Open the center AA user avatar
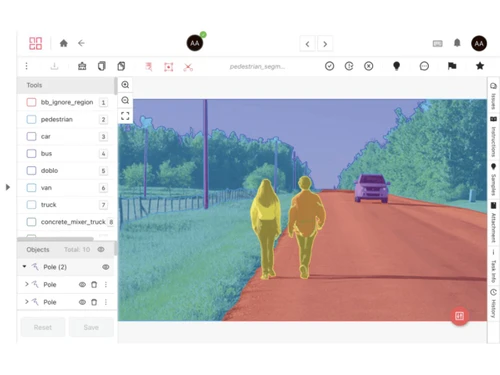Image resolution: width=500 pixels, height=375 pixels. [195, 43]
